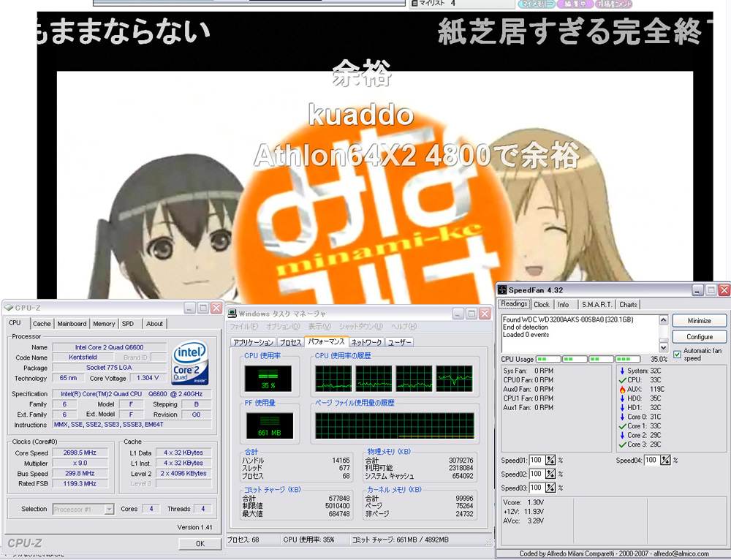Adjust the Speed03 spinner arrows
This screenshot has height=560, width=731.
pos(550,488)
